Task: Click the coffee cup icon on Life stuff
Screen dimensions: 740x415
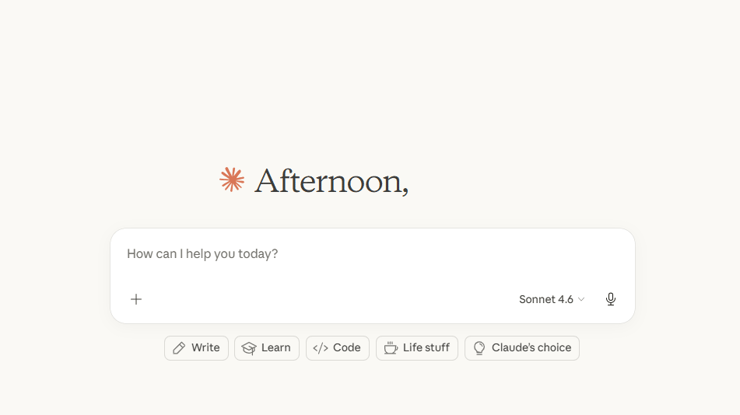Action: (x=391, y=348)
